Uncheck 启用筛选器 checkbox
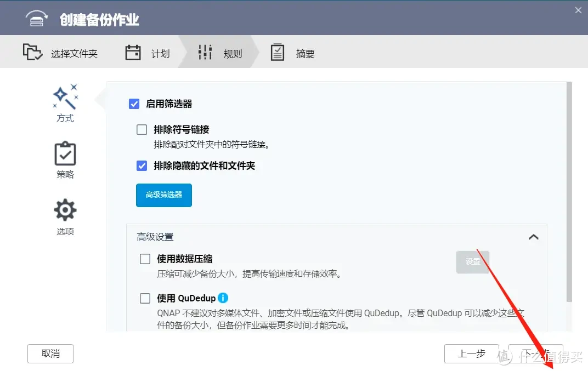This screenshot has width=588, height=371. tap(134, 104)
